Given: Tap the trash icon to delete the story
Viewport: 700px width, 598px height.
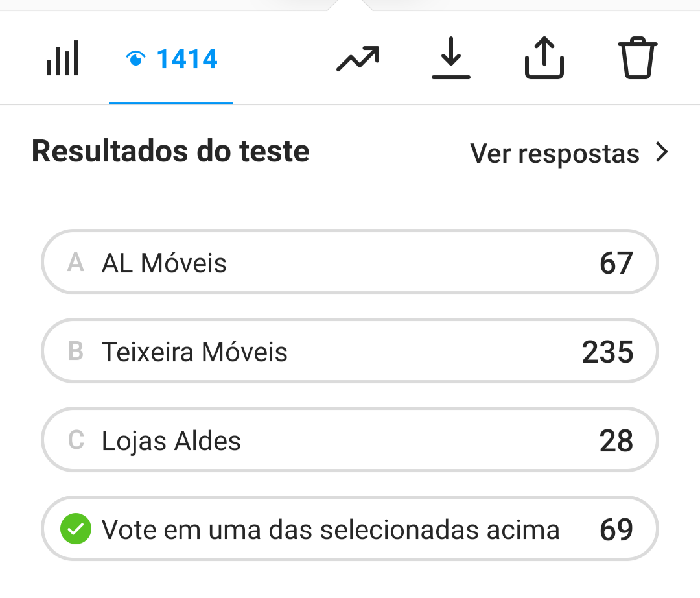Looking at the screenshot, I should click(x=637, y=58).
